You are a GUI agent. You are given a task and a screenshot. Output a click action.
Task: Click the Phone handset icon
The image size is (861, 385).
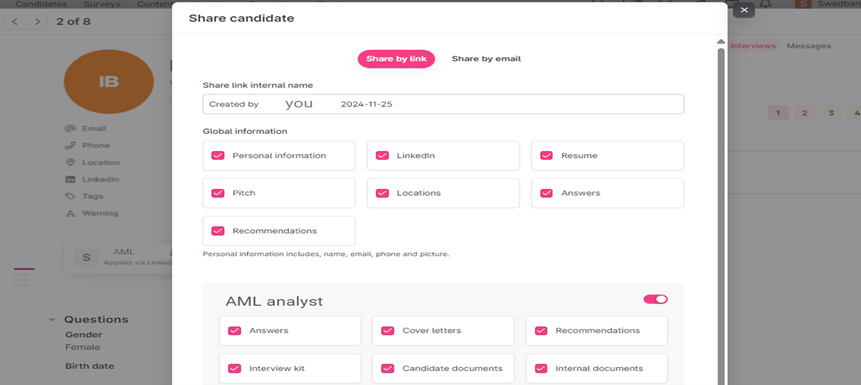tap(70, 146)
